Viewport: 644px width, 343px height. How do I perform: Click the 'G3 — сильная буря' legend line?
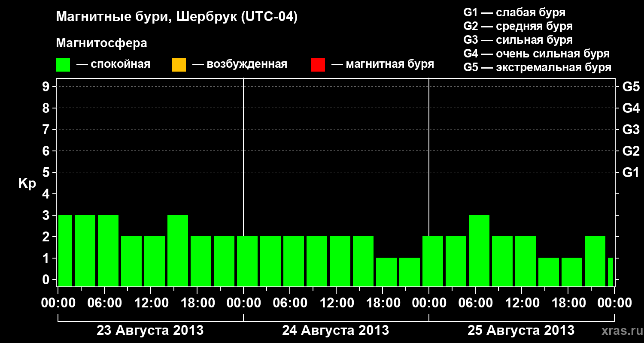coord(518,40)
